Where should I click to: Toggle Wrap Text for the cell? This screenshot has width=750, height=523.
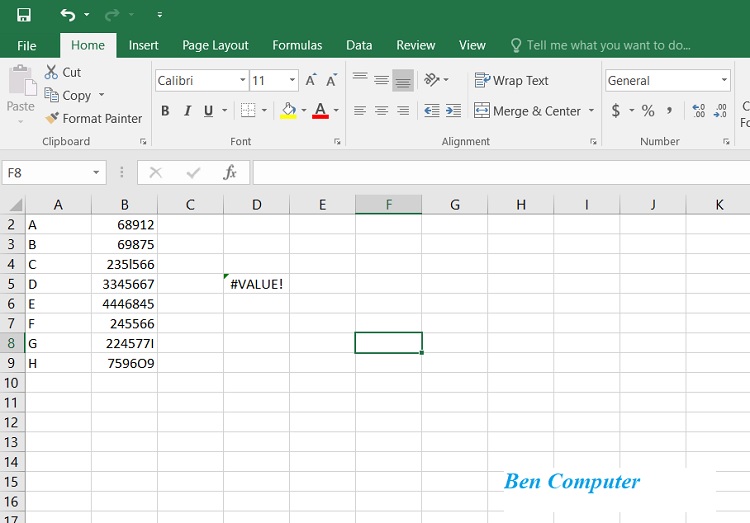(511, 80)
